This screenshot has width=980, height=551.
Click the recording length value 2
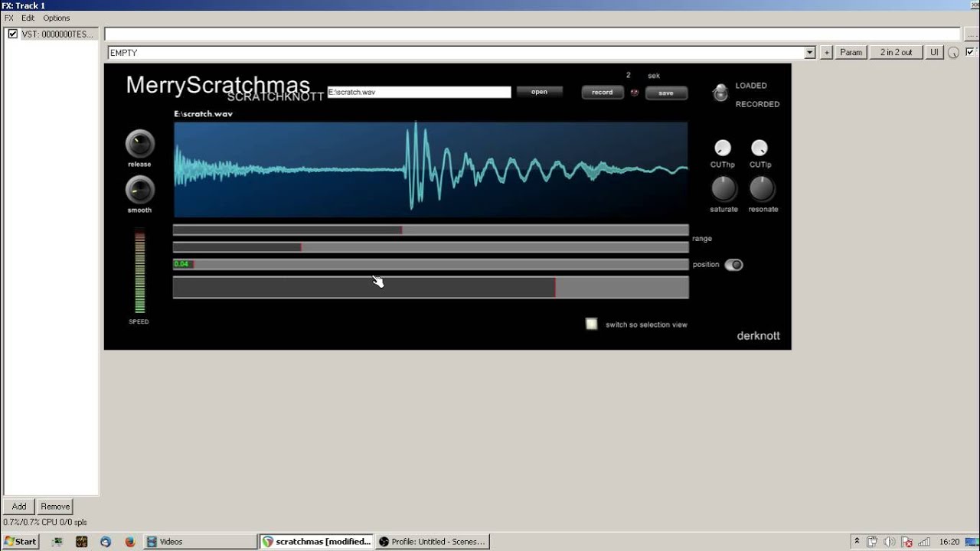629,75
